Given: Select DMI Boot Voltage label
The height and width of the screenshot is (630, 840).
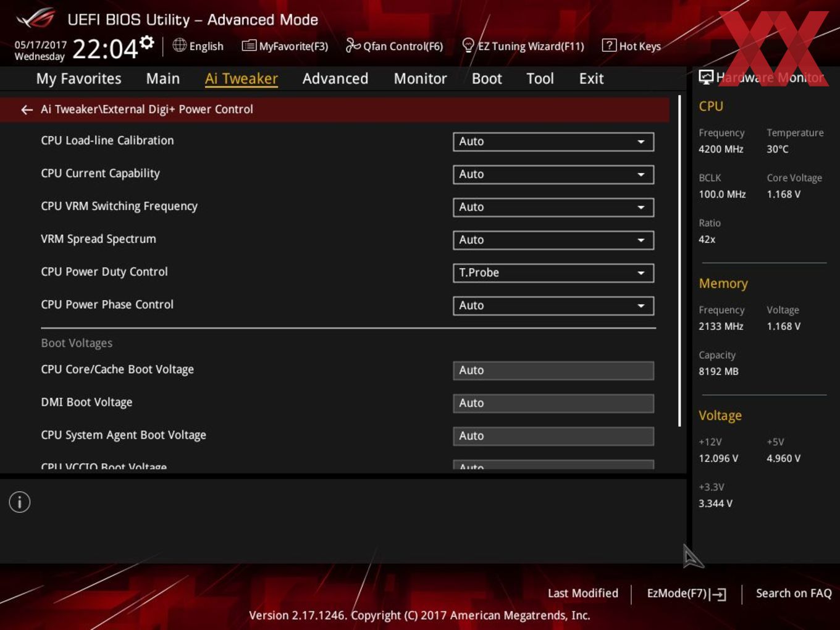Looking at the screenshot, I should 86,402.
